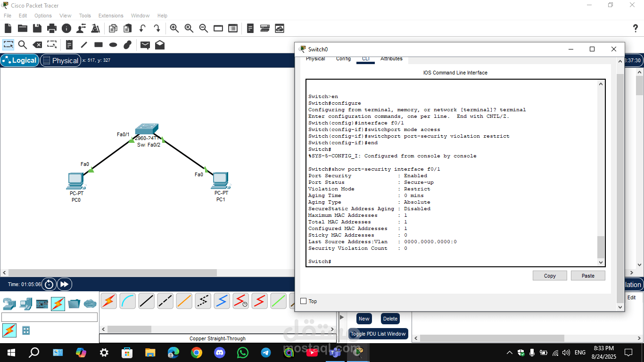644x362 pixels.
Task: Switch to Physical workspace view
Action: pos(60,60)
